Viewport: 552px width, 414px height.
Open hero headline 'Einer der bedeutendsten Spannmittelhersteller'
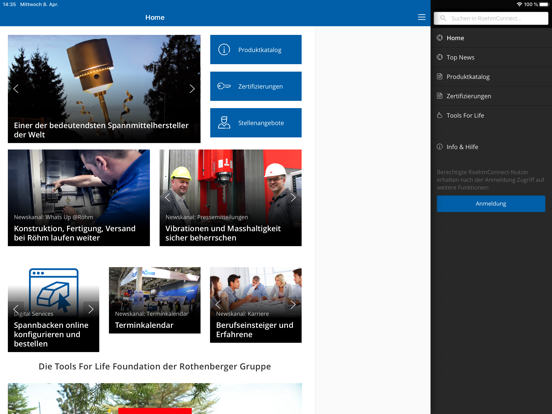click(x=101, y=130)
